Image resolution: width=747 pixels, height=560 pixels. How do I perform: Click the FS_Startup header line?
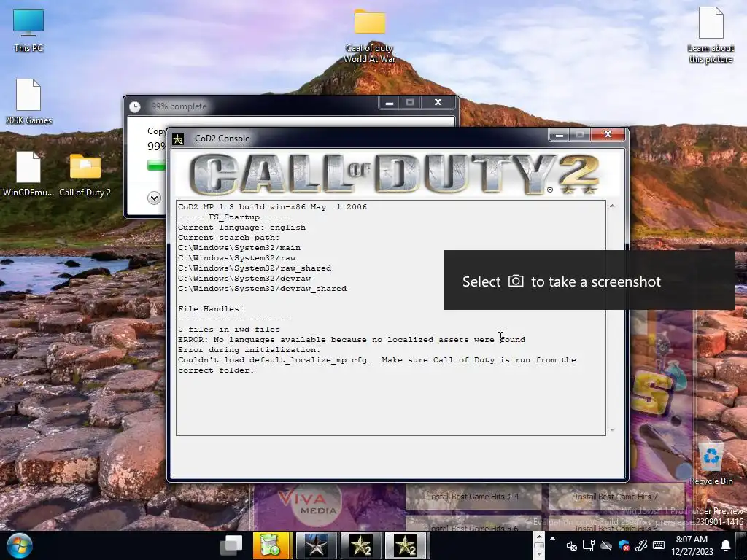[x=234, y=217]
